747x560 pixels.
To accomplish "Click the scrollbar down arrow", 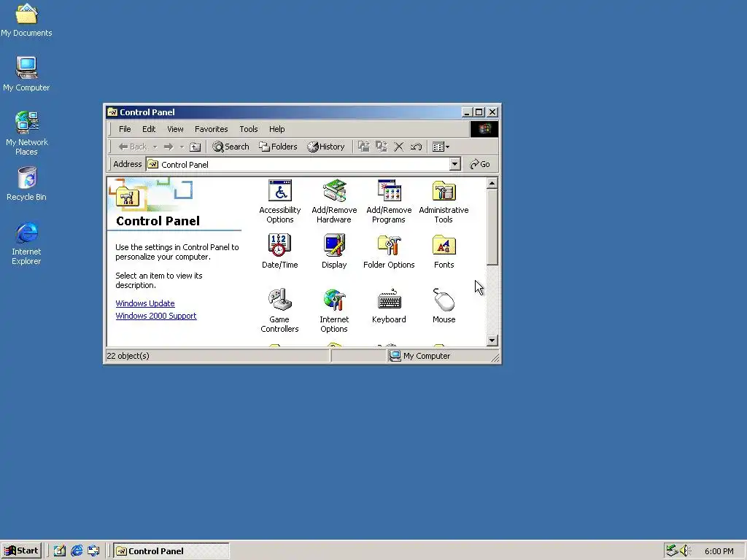I will [492, 341].
